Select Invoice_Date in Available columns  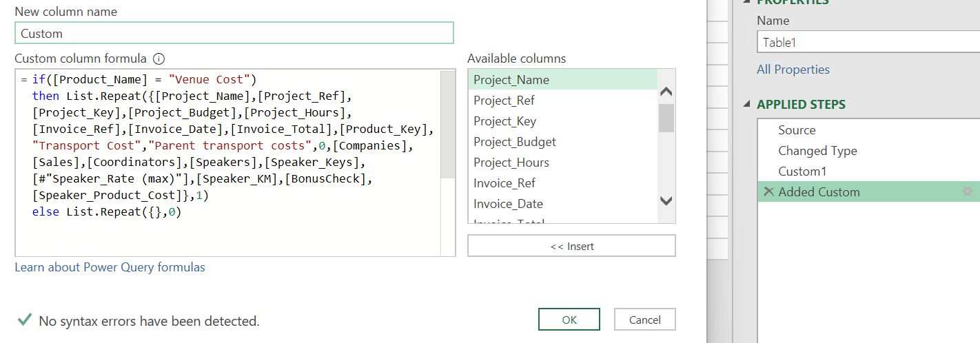coord(562,204)
